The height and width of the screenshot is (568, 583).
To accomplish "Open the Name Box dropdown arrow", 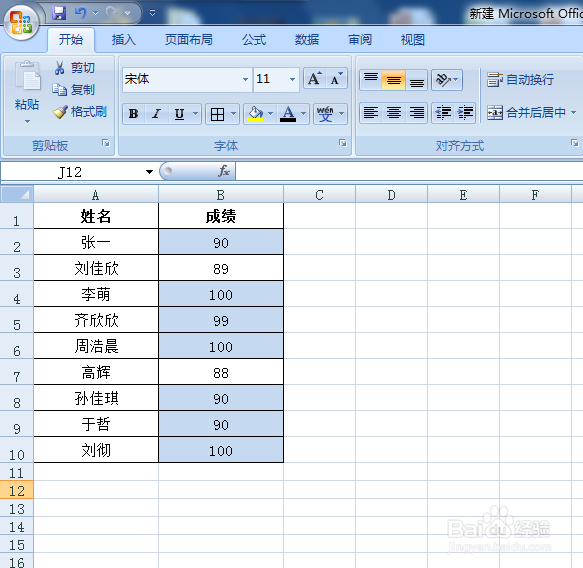I will pyautogui.click(x=149, y=172).
